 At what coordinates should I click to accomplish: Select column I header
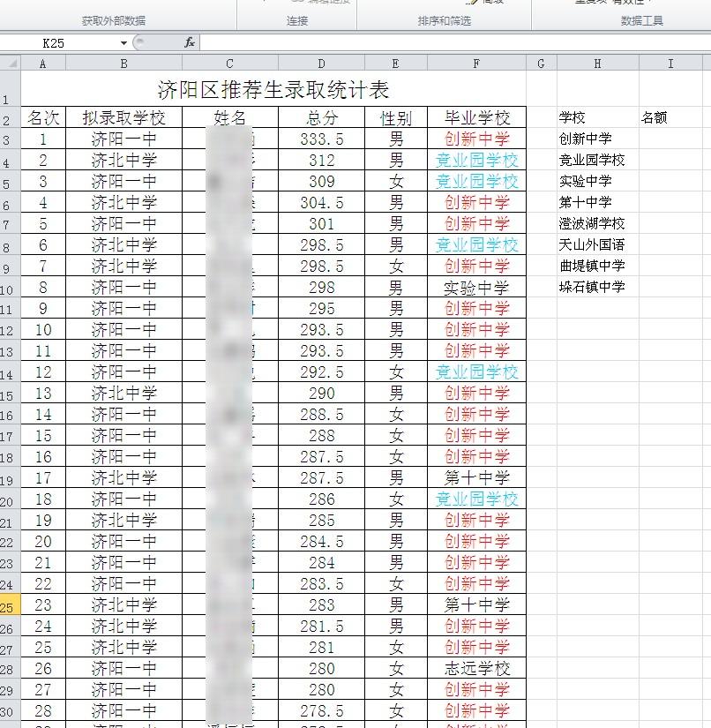click(670, 64)
